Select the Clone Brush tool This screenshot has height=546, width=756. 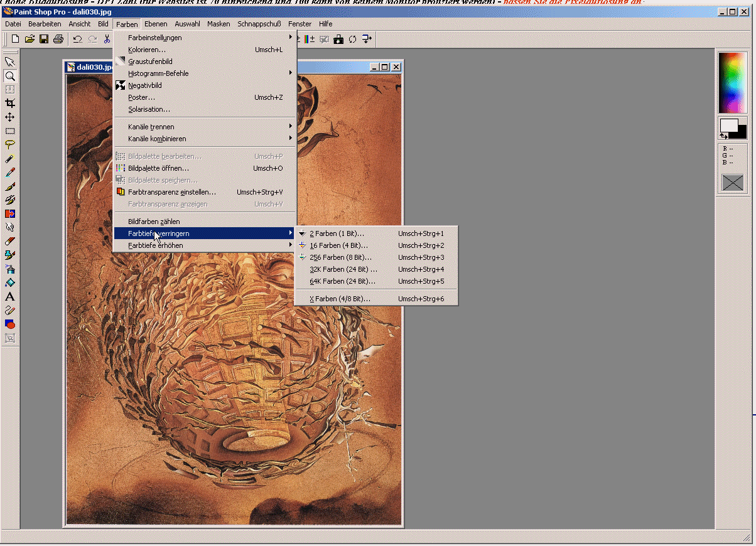(10, 200)
